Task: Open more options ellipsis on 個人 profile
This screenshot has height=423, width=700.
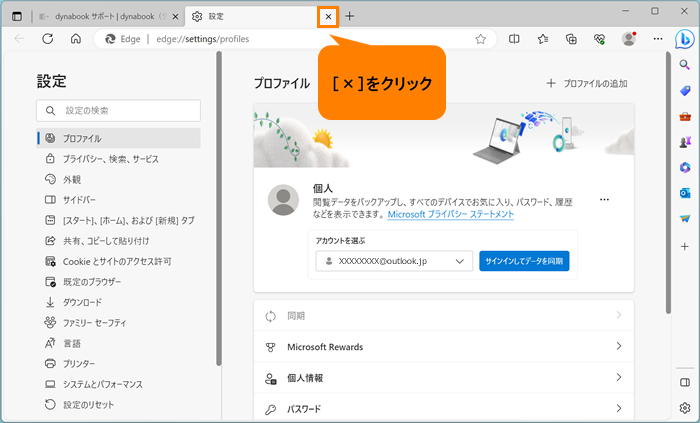Action: point(604,199)
